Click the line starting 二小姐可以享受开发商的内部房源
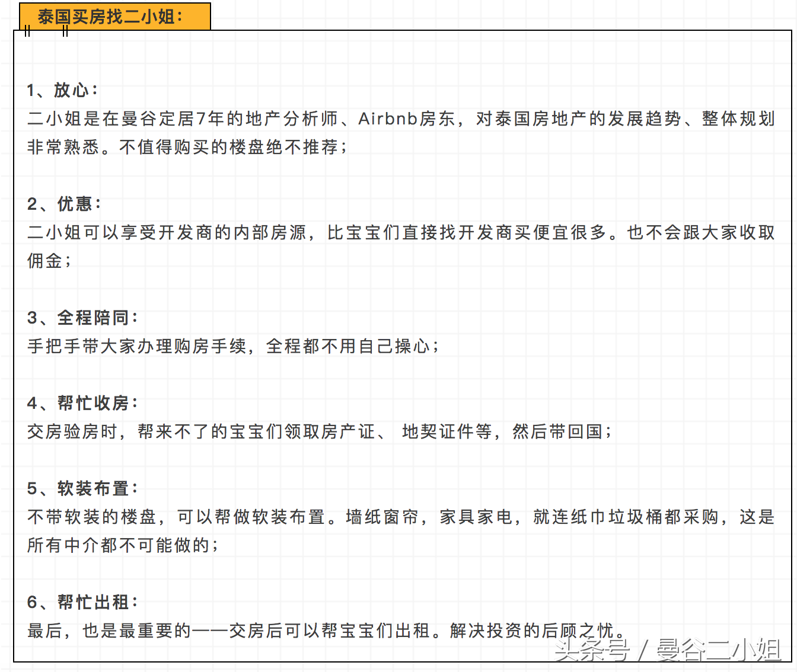 [x=401, y=232]
